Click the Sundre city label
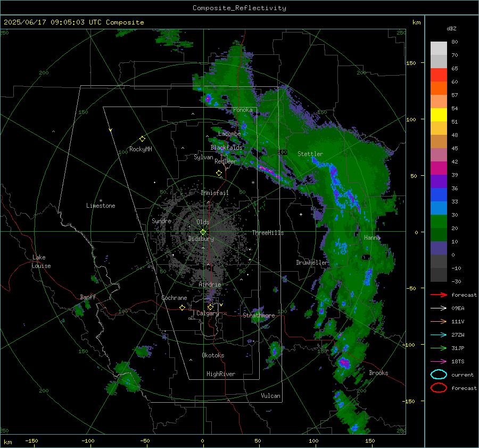The width and height of the screenshot is (479, 448). point(161,221)
